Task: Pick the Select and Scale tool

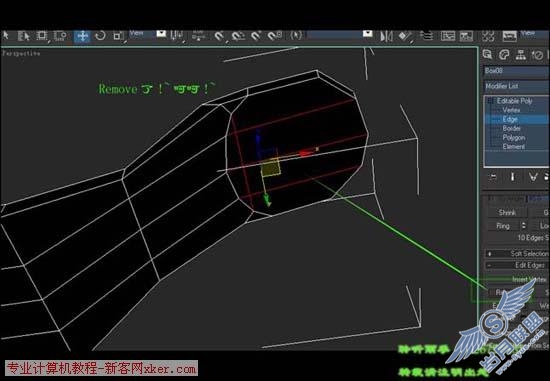Action: pyautogui.click(x=118, y=36)
